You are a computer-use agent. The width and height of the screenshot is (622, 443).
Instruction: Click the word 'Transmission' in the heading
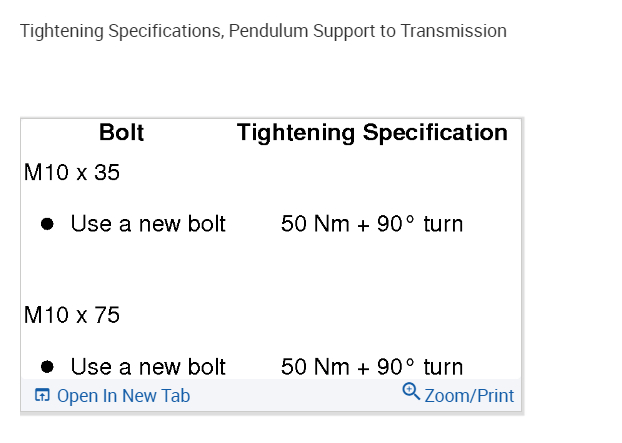453,31
